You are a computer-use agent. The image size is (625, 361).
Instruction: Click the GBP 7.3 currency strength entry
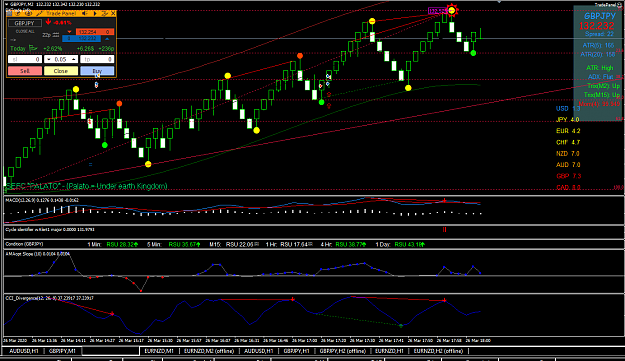click(568, 176)
